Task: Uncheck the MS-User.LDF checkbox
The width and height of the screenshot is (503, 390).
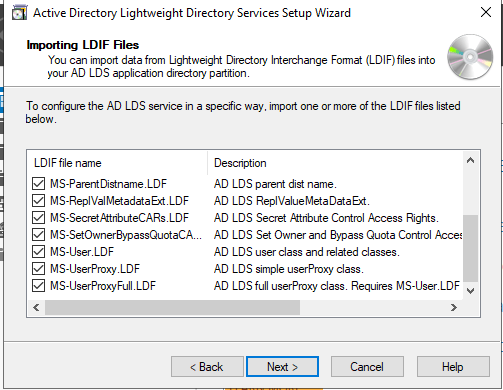Action: [x=39, y=252]
